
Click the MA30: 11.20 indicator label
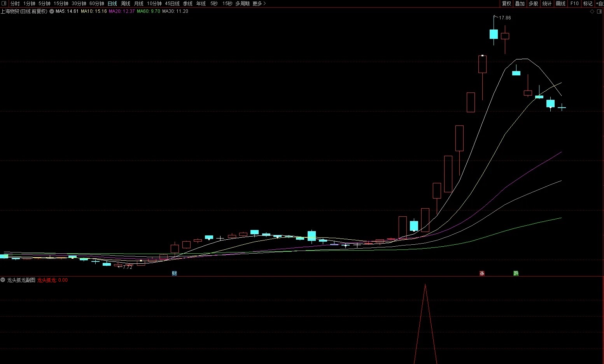tap(175, 12)
